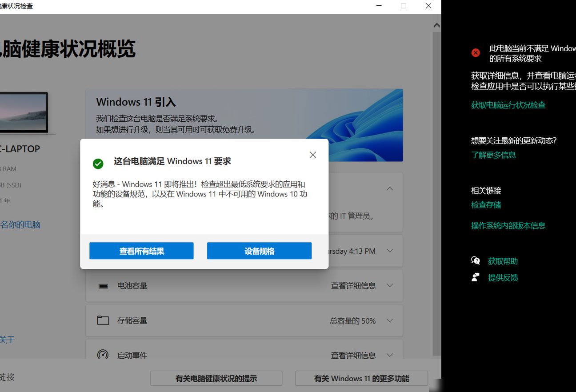Click the chat bubble icon beside 获取帮助
This screenshot has width=576, height=392.
click(x=476, y=261)
